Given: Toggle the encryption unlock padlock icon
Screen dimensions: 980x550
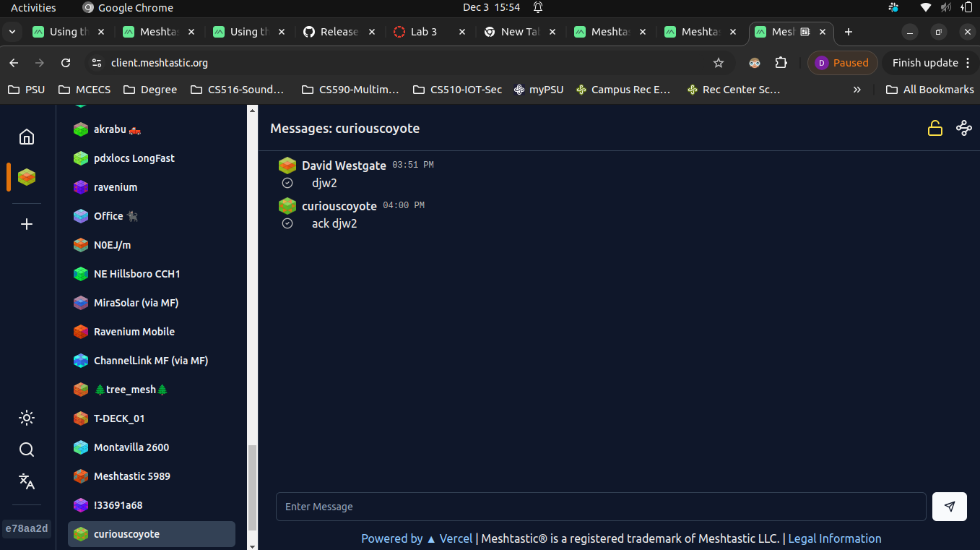Looking at the screenshot, I should pyautogui.click(x=935, y=129).
